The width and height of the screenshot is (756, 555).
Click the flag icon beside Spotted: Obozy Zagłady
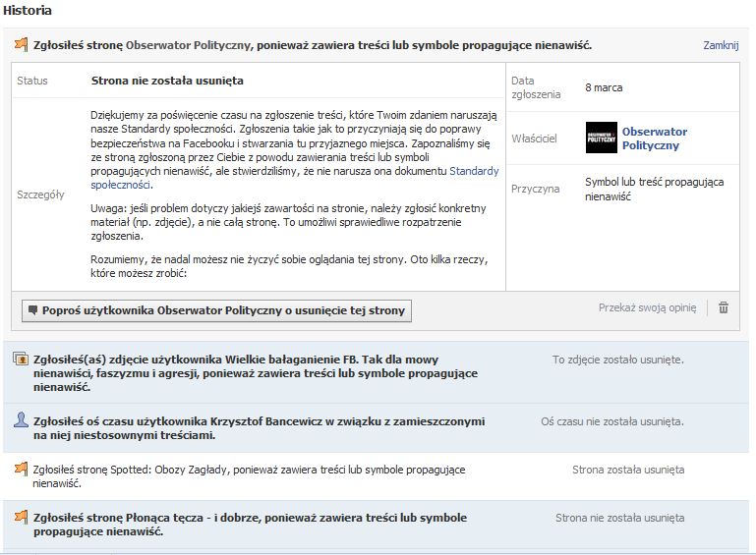[21, 470]
